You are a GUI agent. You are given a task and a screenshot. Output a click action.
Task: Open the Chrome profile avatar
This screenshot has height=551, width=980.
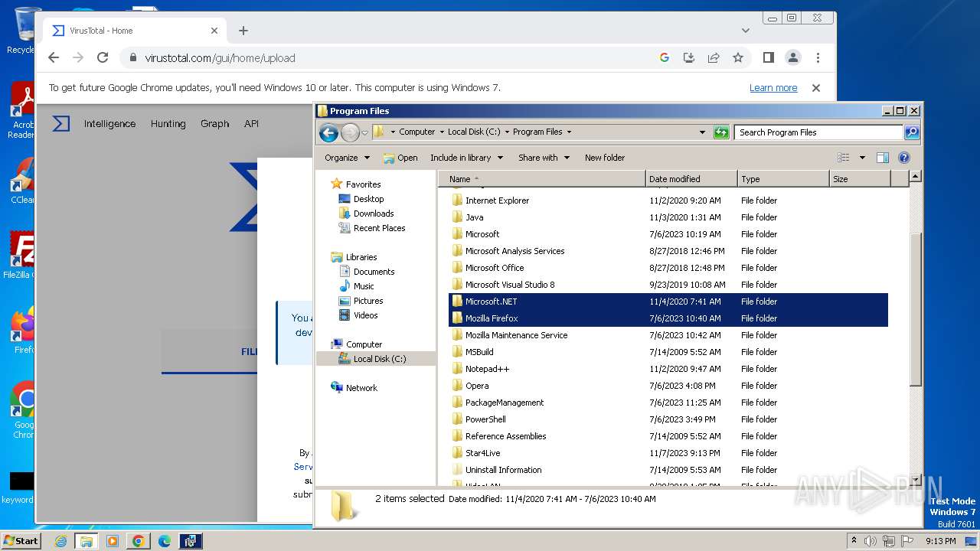[793, 57]
